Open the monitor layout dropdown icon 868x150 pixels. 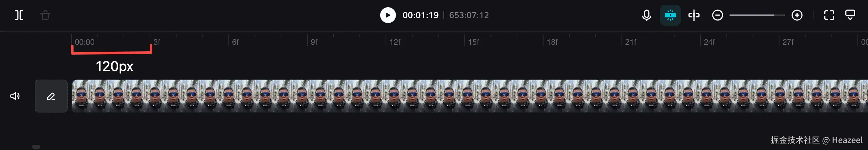[x=850, y=15]
